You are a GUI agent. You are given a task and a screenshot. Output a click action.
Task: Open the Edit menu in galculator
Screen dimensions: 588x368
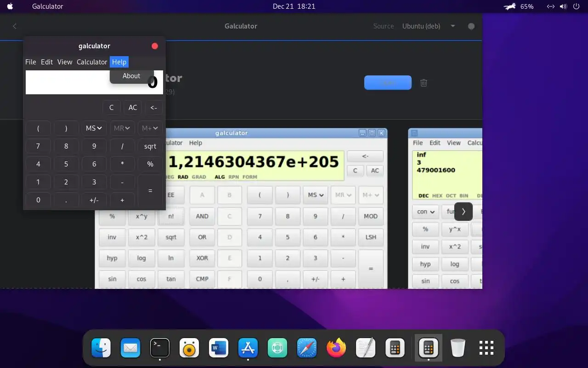point(47,62)
